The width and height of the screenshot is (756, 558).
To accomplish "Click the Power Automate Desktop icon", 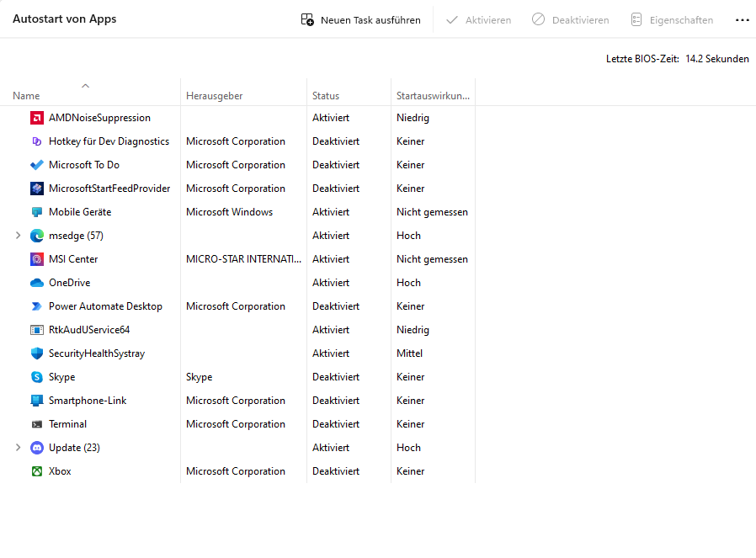I will click(x=35, y=306).
